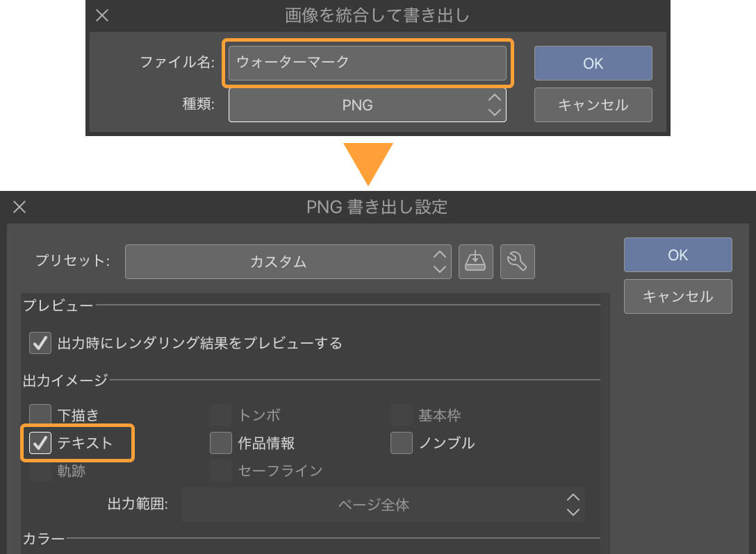Open the 種類 PNG file type dropdown
This screenshot has height=554, width=756.
tap(367, 105)
